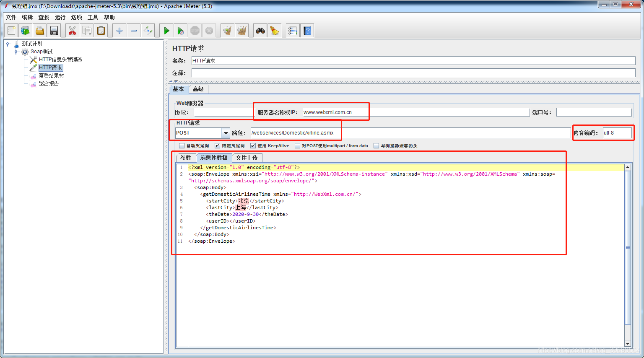The width and height of the screenshot is (644, 358).
Task: Open the 选项 menu
Action: click(76, 17)
